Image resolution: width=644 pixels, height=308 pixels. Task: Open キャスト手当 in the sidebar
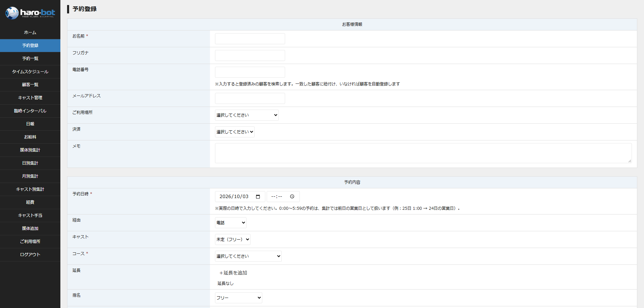30,215
